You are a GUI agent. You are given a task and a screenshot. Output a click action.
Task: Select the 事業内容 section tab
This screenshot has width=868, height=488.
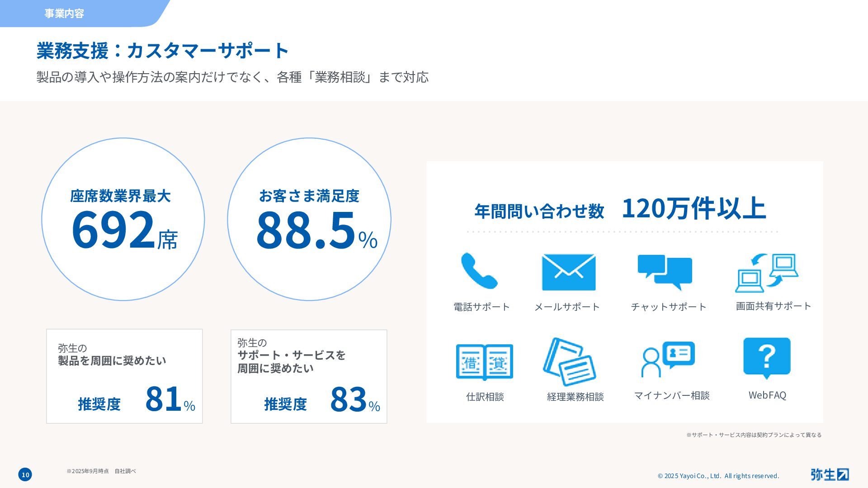pyautogui.click(x=64, y=14)
